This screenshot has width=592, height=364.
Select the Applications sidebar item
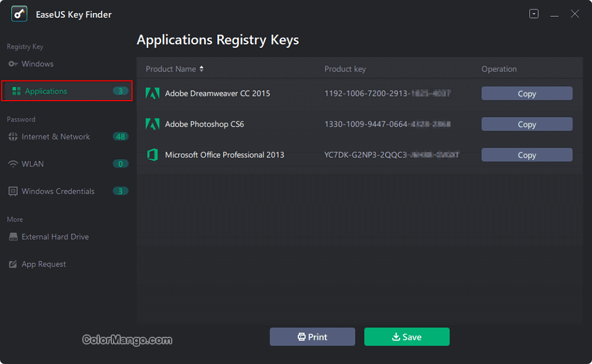67,91
